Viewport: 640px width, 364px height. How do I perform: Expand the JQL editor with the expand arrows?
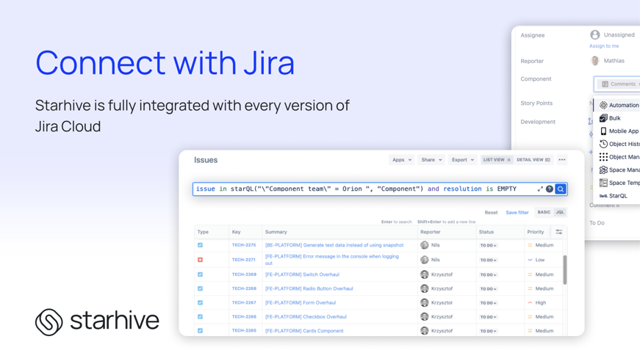540,189
